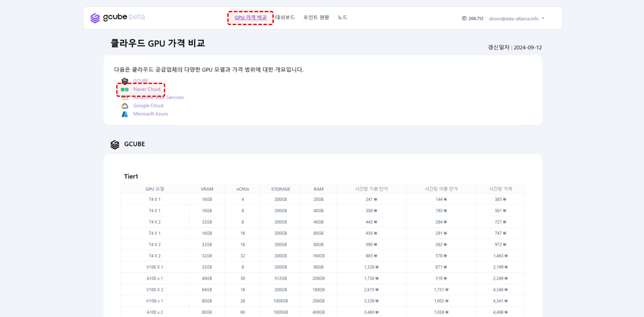
Task: Click the GPU 모델 column header
Action: 155,189
